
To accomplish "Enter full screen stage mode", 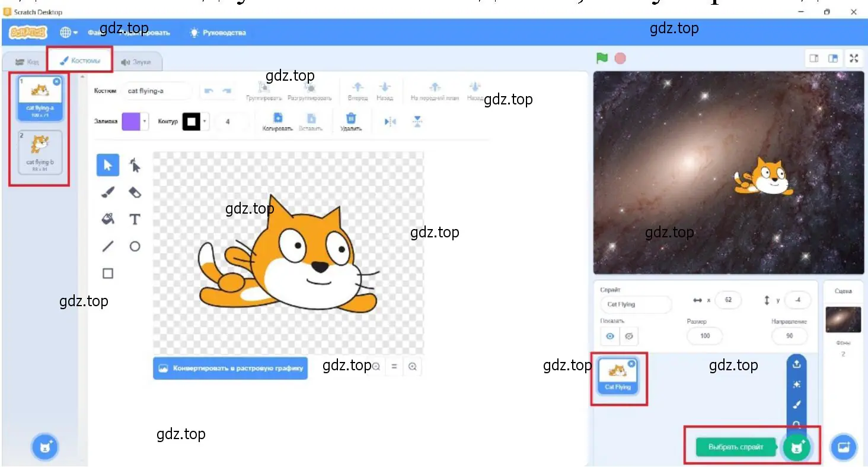I will [x=854, y=58].
